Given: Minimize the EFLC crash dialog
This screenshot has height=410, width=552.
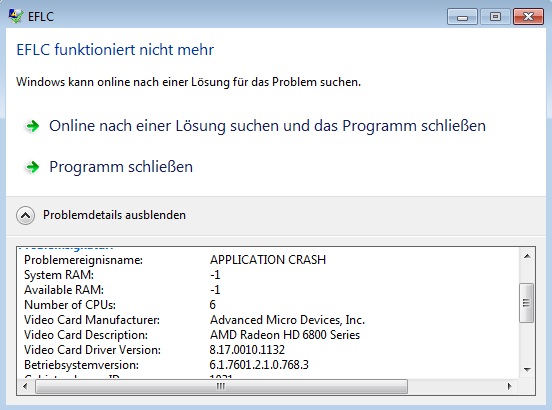Looking at the screenshot, I should coord(462,17).
